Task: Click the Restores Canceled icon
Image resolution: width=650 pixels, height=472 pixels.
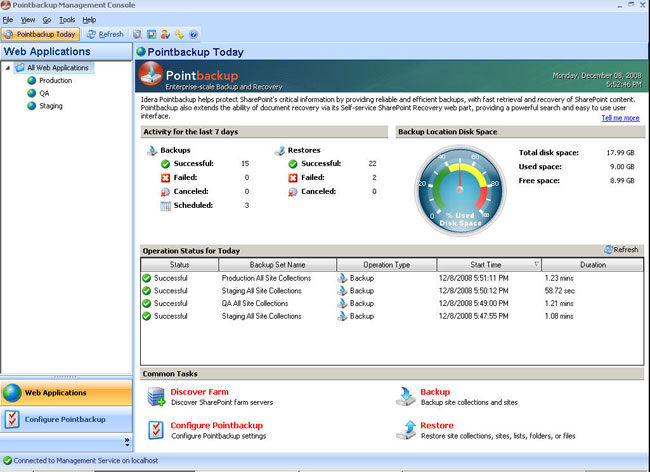Action: tap(293, 192)
